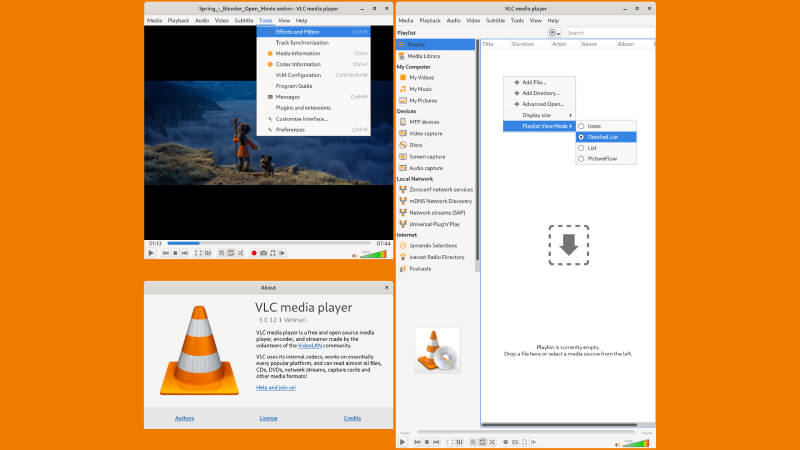
Task: Click the License link in About dialog
Action: [268, 418]
